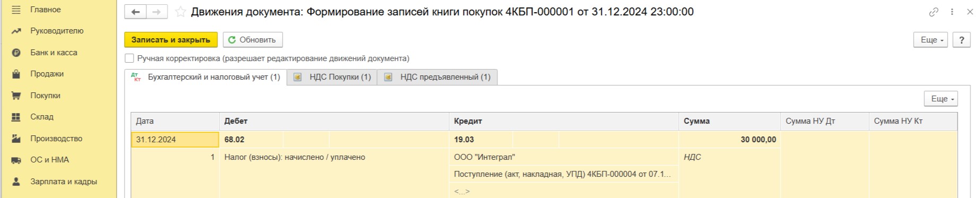Viewport: 980px width, 198px height.
Task: Switch to the НДС предъявленный tab
Action: coord(437,77)
